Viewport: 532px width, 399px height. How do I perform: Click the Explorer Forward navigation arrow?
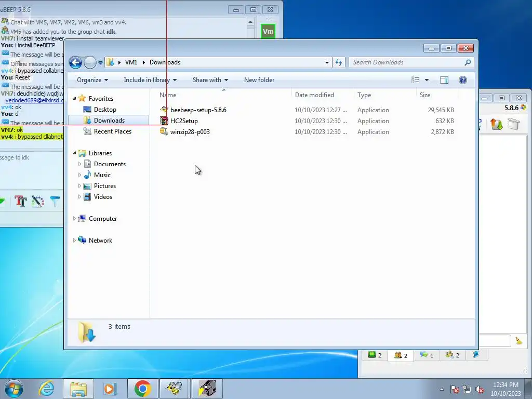pyautogui.click(x=90, y=62)
